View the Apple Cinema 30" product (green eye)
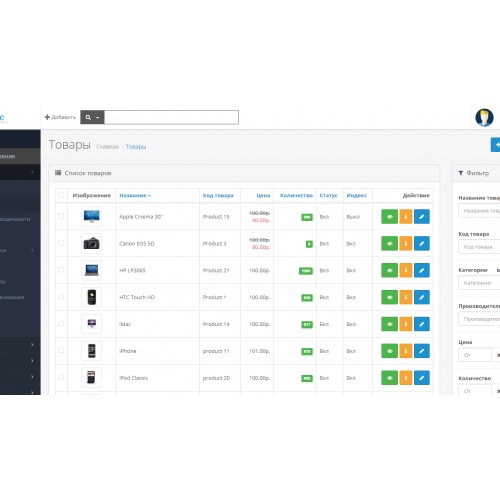The height and width of the screenshot is (500, 500). (389, 217)
